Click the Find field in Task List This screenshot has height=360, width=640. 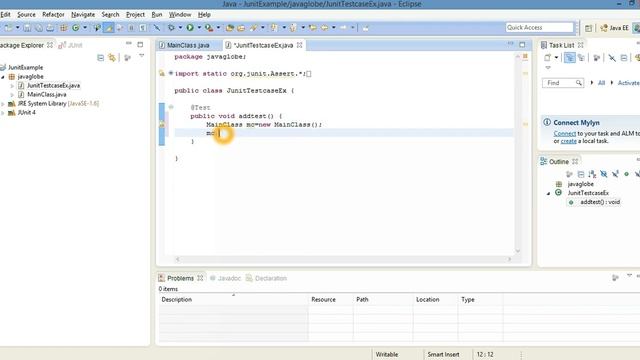562,83
